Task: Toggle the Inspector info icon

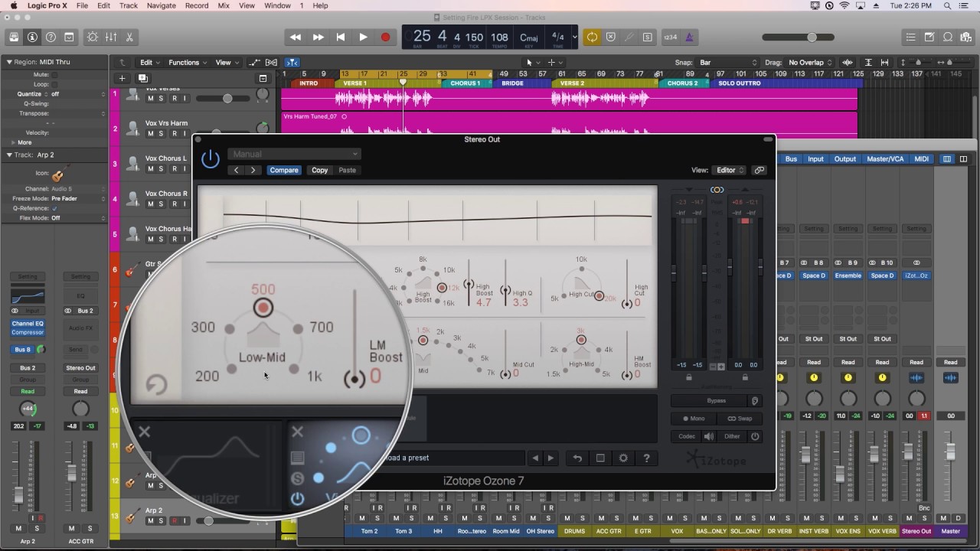Action: tap(32, 37)
